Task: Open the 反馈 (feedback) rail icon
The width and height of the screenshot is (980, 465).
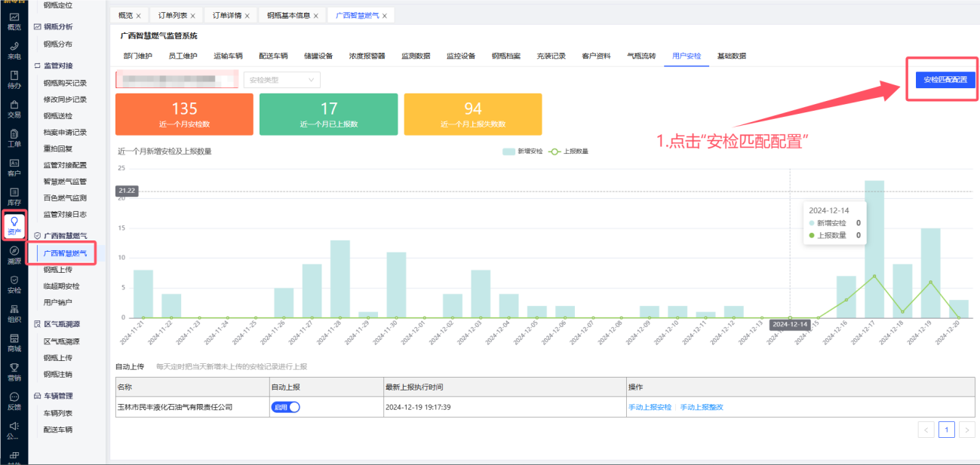Action: (14, 402)
